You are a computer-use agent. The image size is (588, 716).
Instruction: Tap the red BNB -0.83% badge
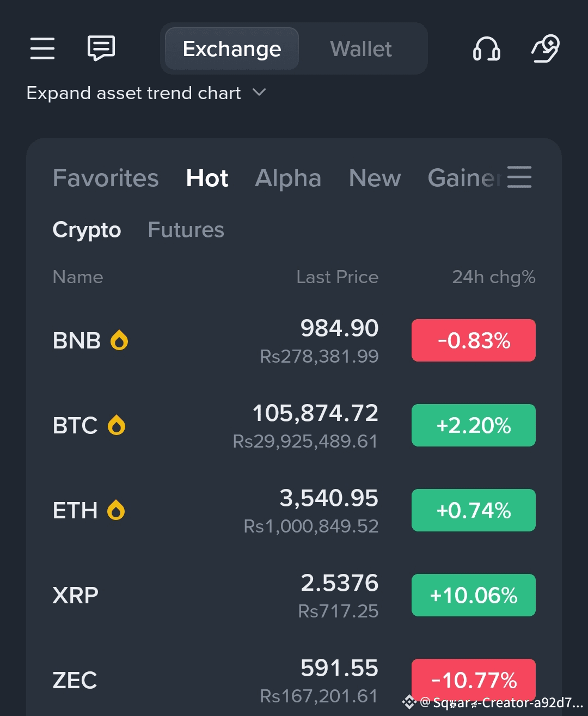(x=473, y=340)
